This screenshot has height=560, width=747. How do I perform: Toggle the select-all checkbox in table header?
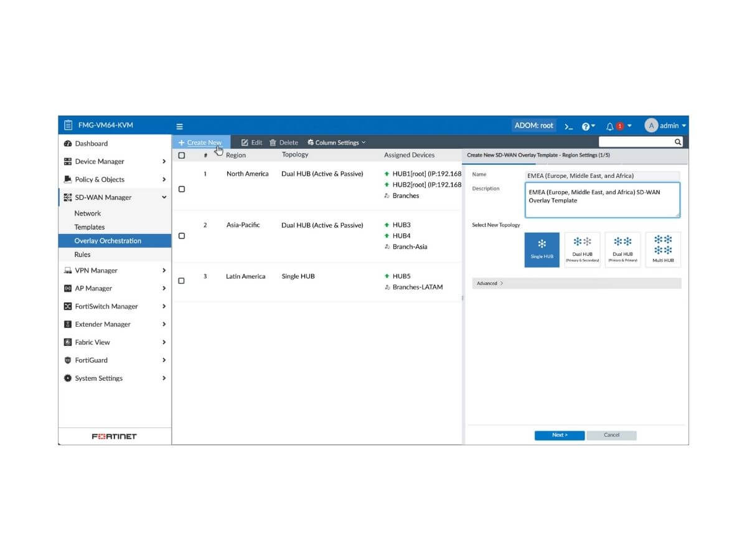pos(182,155)
